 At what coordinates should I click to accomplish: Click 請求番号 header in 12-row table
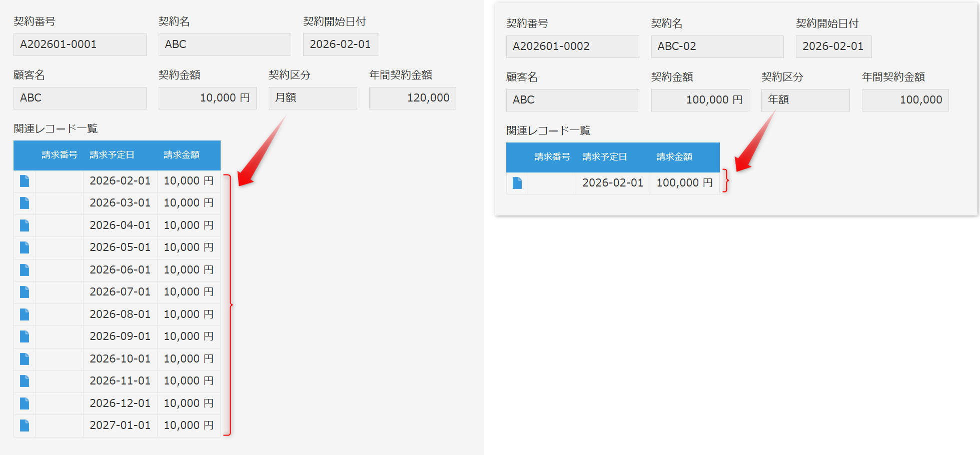coord(60,155)
